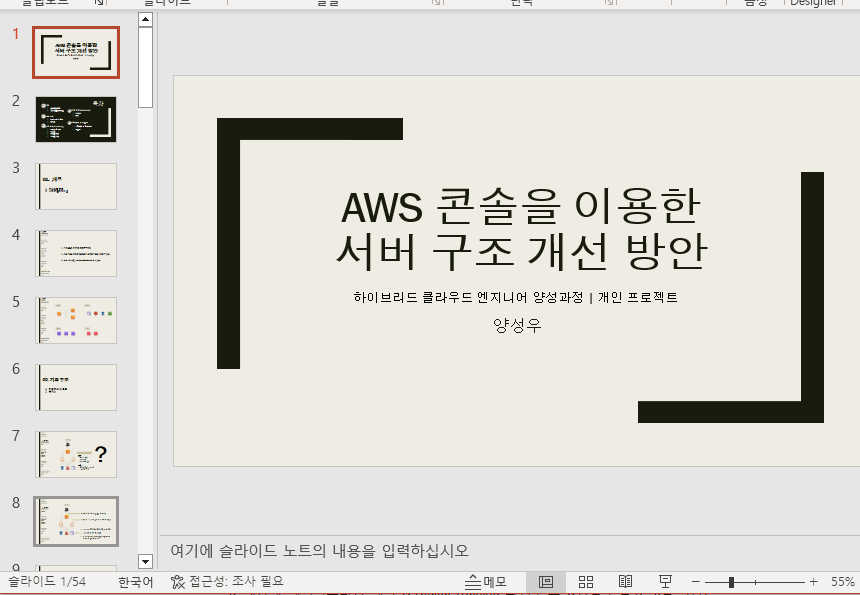
Task: Click slide number 9 in thumbnail pane
Action: point(16,567)
